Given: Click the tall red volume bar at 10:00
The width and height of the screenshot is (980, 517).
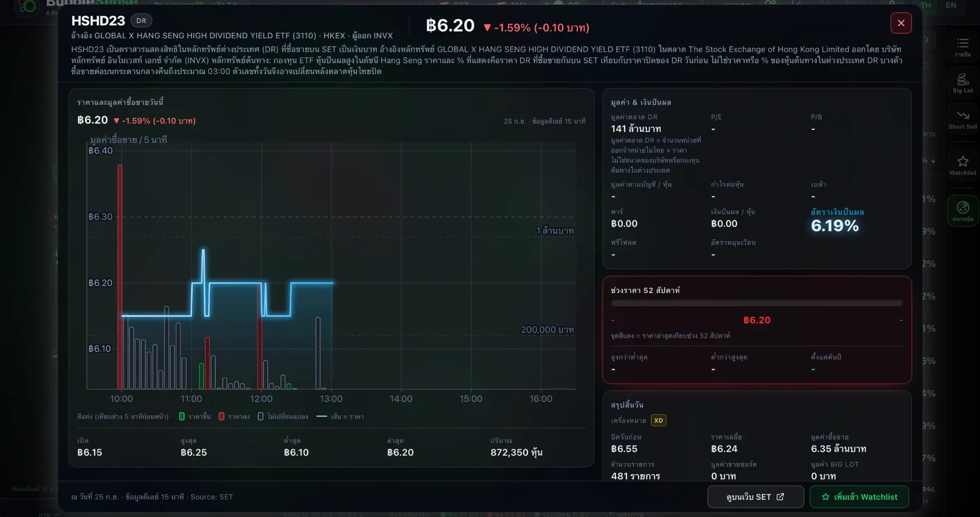Looking at the screenshot, I should point(120,277).
